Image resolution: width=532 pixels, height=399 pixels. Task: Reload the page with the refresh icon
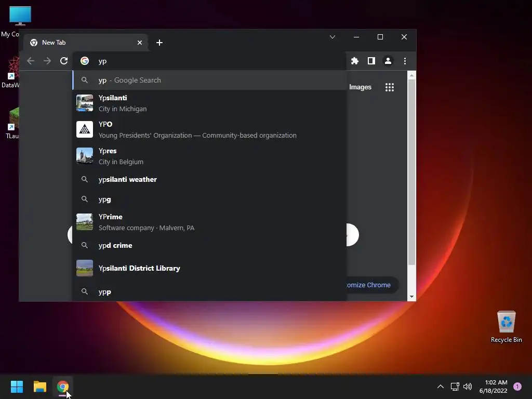point(64,61)
